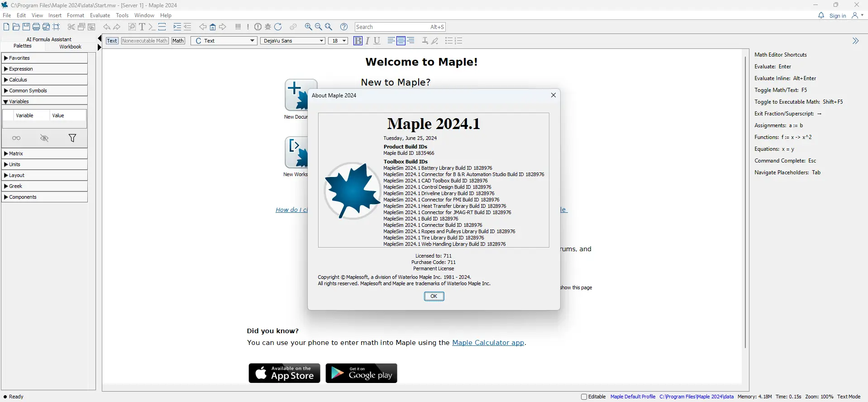Save the worksheet with the floppy icon
The width and height of the screenshot is (868, 402).
pyautogui.click(x=26, y=27)
